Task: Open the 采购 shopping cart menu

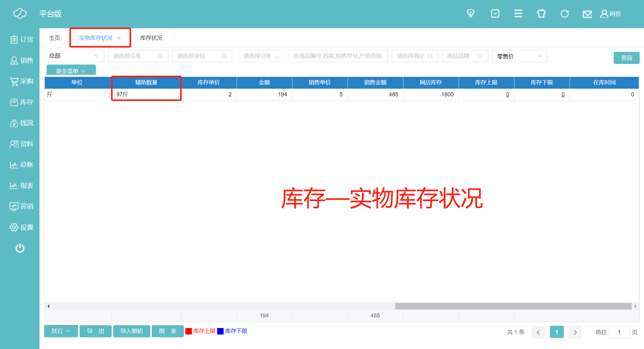Action: click(x=21, y=81)
